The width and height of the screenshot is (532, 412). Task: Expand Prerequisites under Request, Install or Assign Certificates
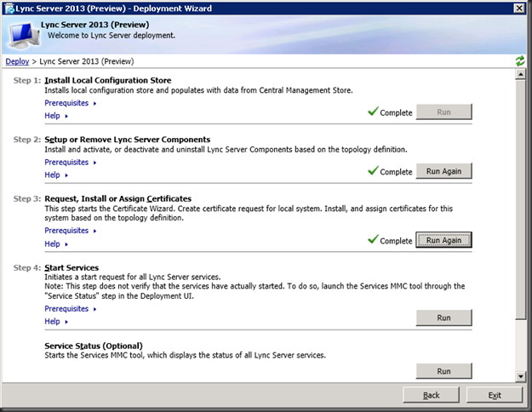[x=71, y=231]
